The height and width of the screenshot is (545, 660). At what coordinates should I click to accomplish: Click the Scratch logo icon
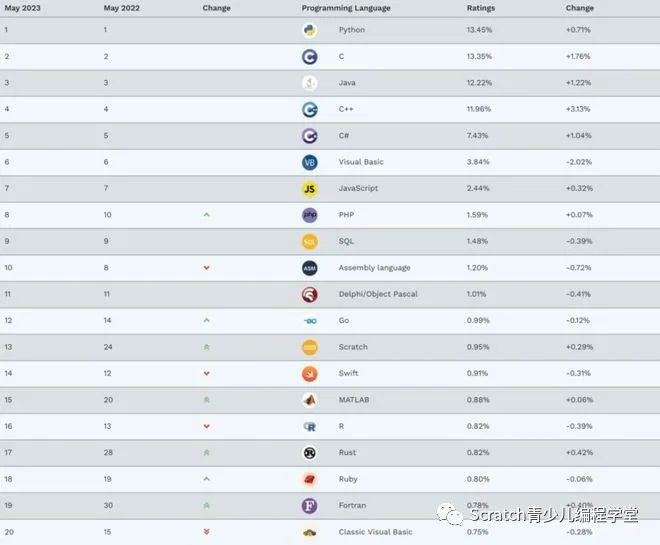pos(310,347)
